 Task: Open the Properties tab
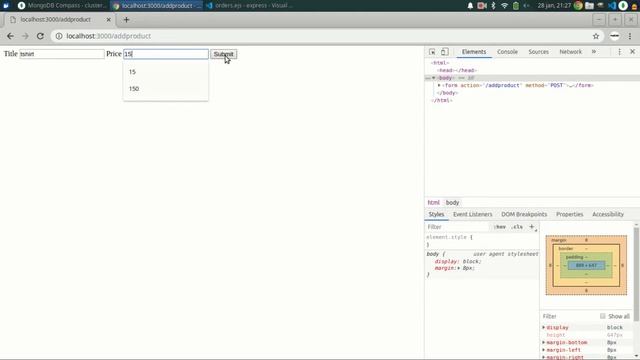(x=569, y=214)
